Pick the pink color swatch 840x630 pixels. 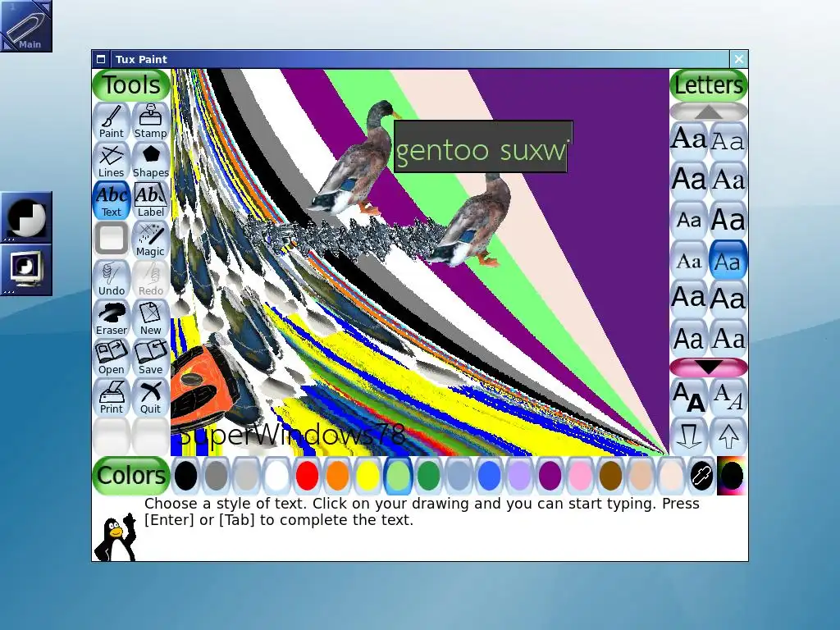580,476
